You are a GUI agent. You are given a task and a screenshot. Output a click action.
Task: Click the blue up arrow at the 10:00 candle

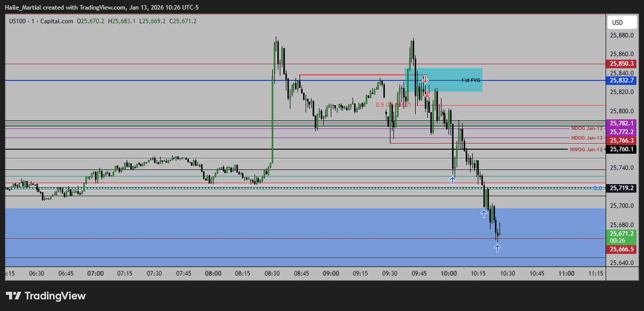click(x=452, y=180)
